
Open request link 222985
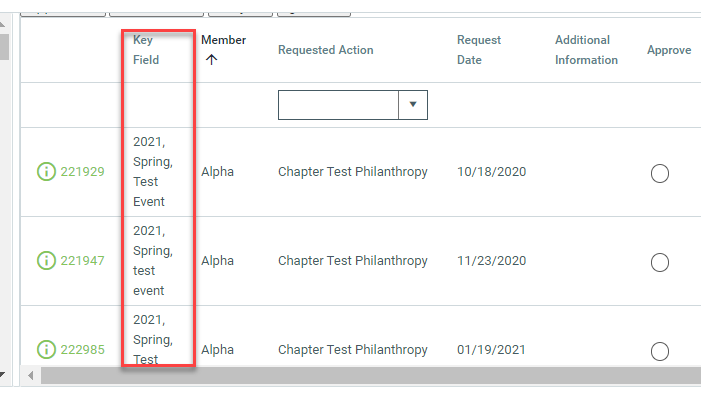click(x=83, y=349)
